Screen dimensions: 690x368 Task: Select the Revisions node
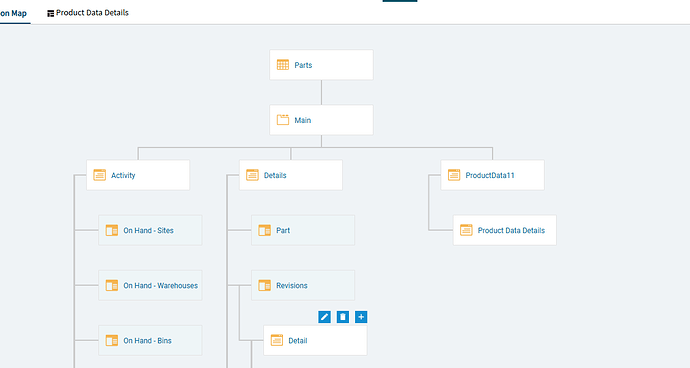pyautogui.click(x=303, y=285)
